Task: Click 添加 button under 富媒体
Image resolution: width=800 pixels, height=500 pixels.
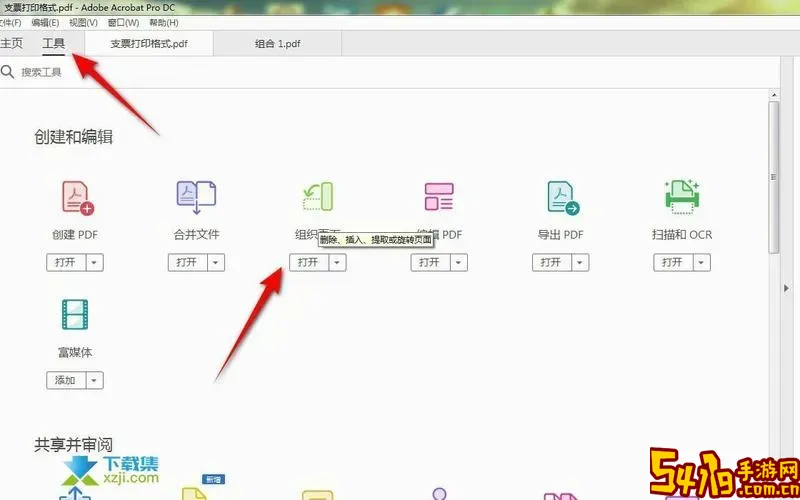Action: click(66, 381)
